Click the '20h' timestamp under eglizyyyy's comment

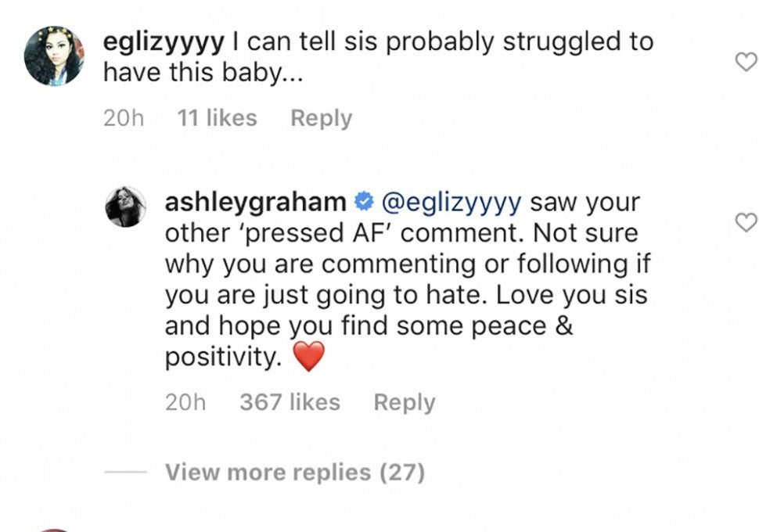click(123, 118)
